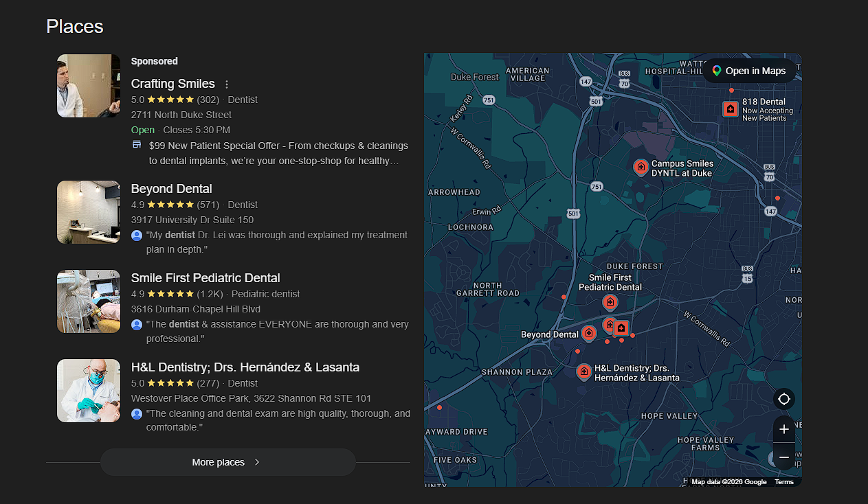The image size is (868, 504).
Task: Click H&L Dentistry 5.0 rating with 277 reviews
Action: [x=175, y=383]
